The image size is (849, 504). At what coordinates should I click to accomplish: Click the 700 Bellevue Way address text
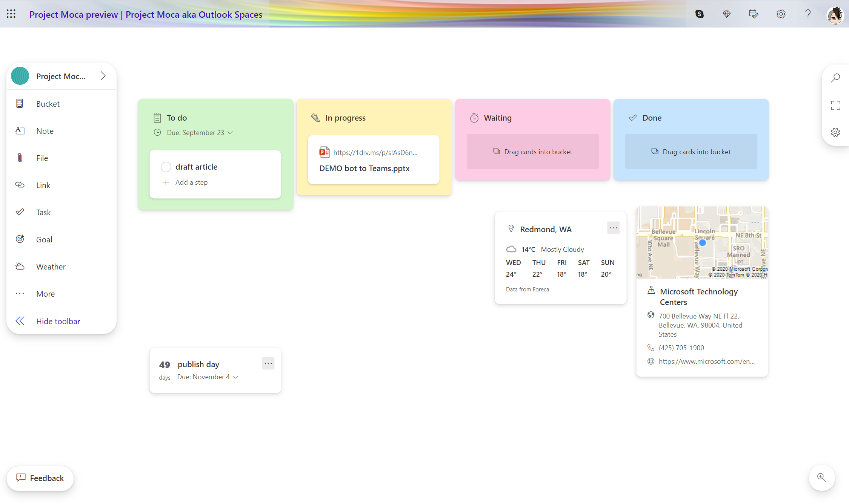tap(700, 325)
